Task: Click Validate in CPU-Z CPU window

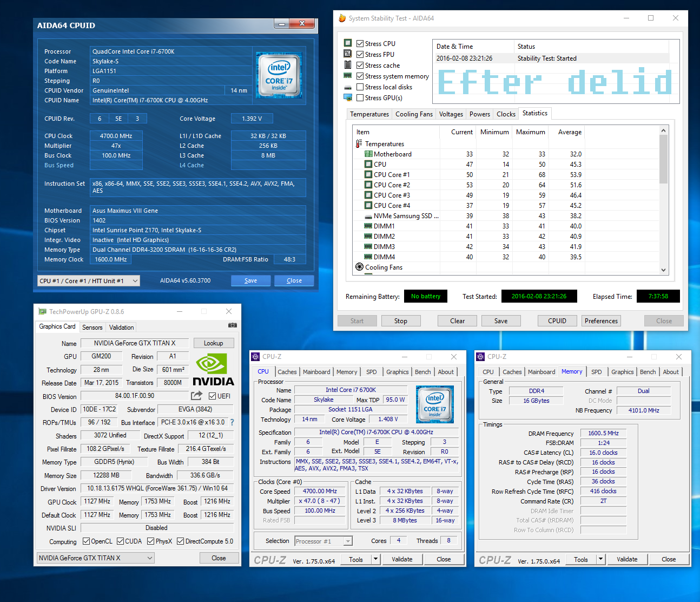Action: coord(402,559)
